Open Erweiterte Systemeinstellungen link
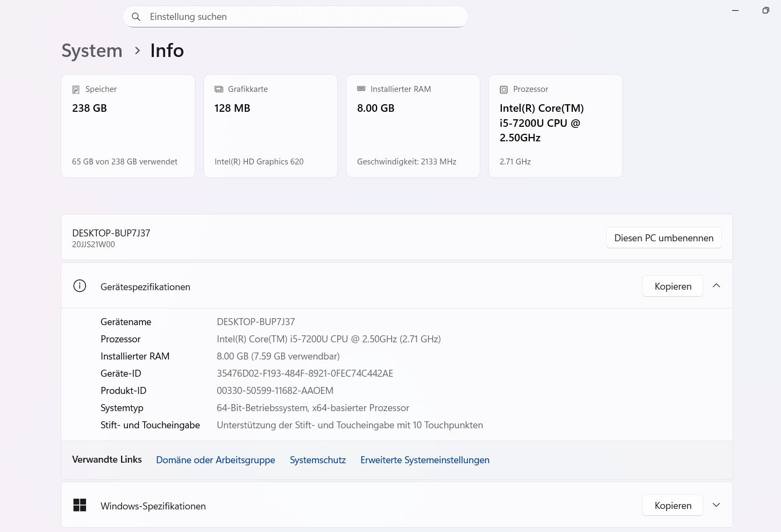 [x=424, y=460]
